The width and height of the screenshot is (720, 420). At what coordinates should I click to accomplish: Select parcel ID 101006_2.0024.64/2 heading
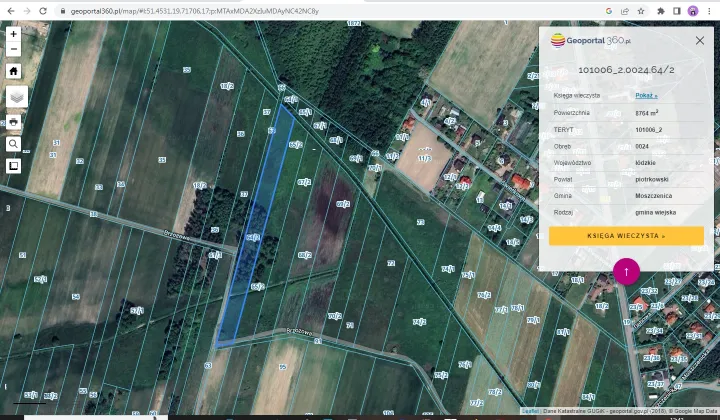pyautogui.click(x=626, y=70)
